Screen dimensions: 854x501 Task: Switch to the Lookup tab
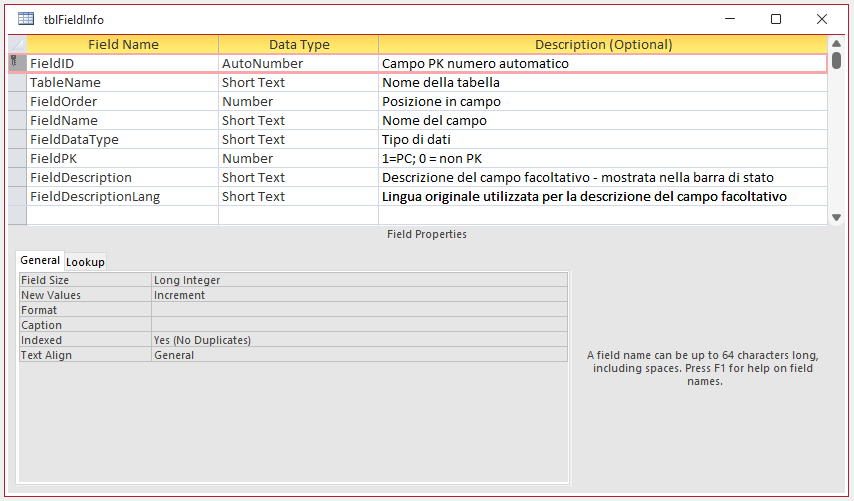coord(85,262)
